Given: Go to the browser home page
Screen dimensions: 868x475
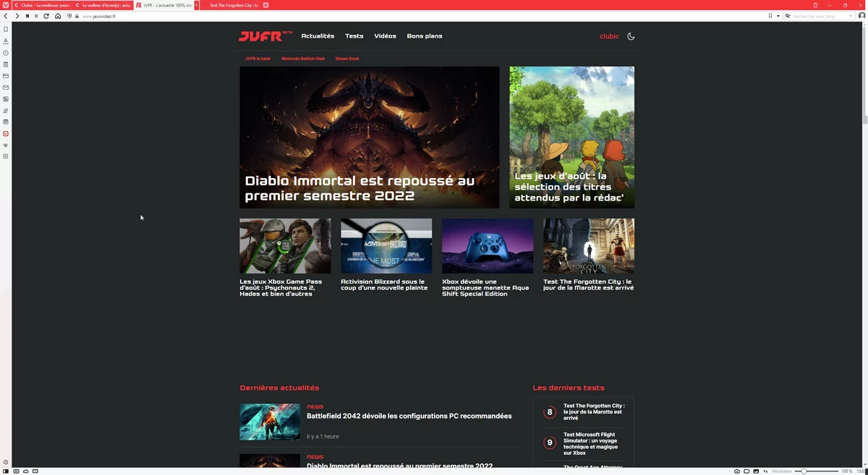Looking at the screenshot, I should [x=58, y=16].
